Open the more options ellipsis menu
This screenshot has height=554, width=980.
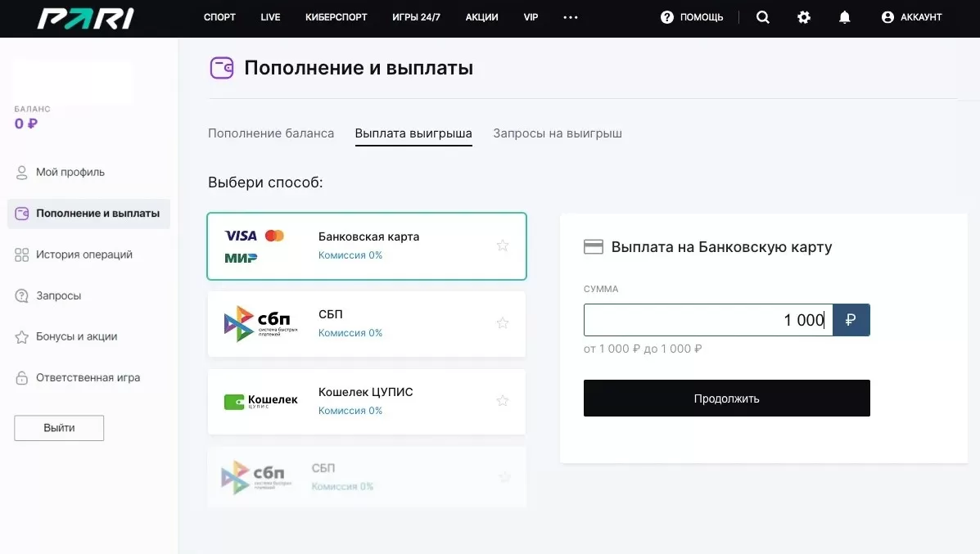[570, 16]
